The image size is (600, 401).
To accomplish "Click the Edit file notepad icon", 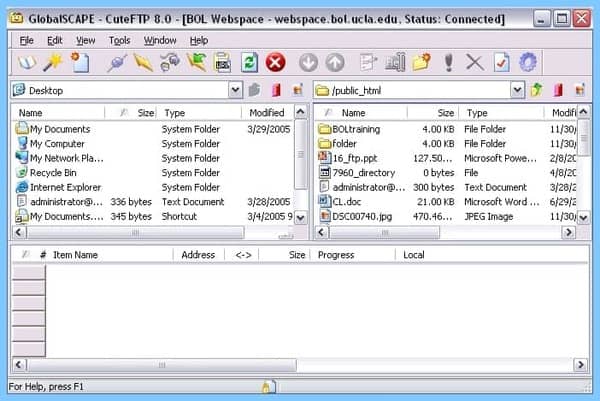I will [368, 62].
